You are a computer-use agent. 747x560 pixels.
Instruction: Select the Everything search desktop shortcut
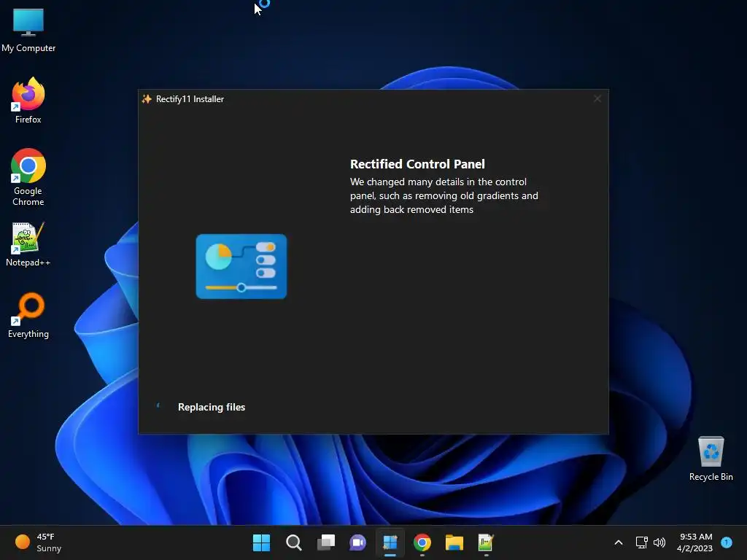(28, 315)
